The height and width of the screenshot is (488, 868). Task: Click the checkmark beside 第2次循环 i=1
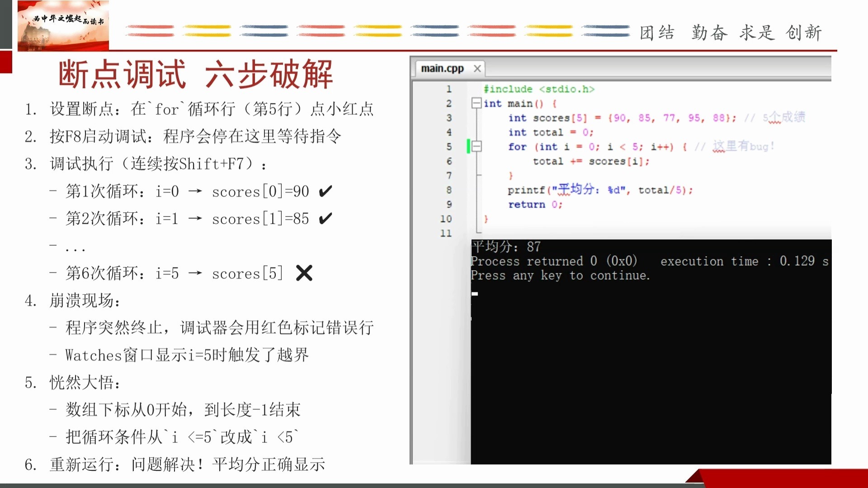(x=325, y=218)
